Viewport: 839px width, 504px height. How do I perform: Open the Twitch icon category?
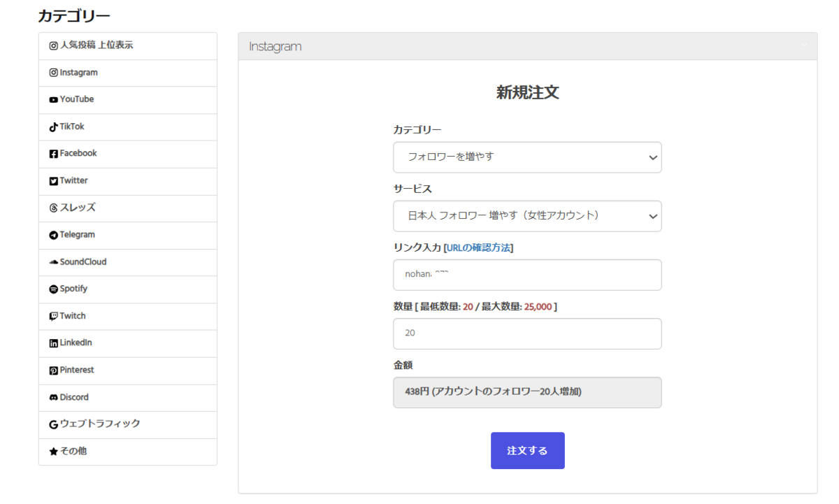[x=54, y=317]
